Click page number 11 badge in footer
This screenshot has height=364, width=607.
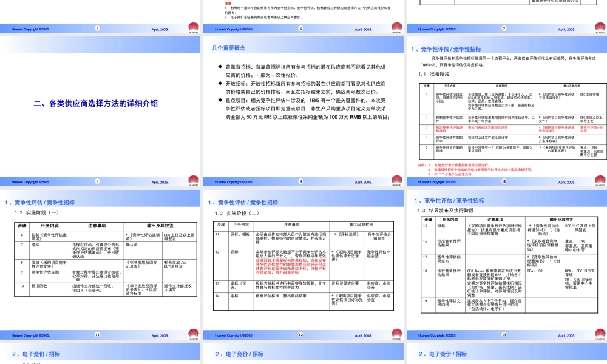97,335
